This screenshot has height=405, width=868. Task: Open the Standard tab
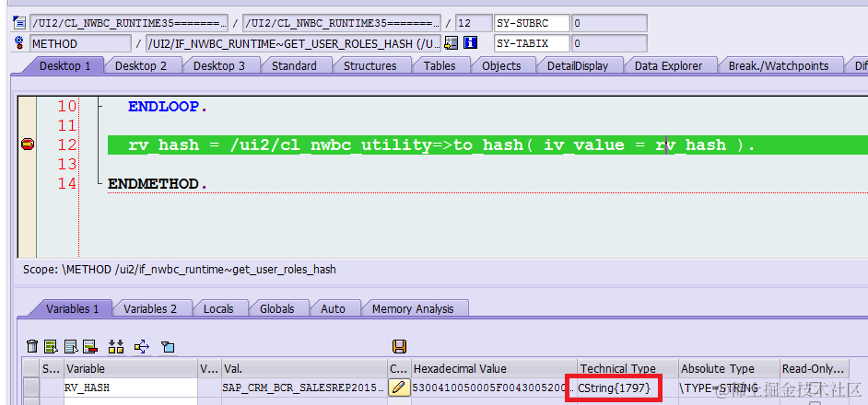pyautogui.click(x=294, y=66)
